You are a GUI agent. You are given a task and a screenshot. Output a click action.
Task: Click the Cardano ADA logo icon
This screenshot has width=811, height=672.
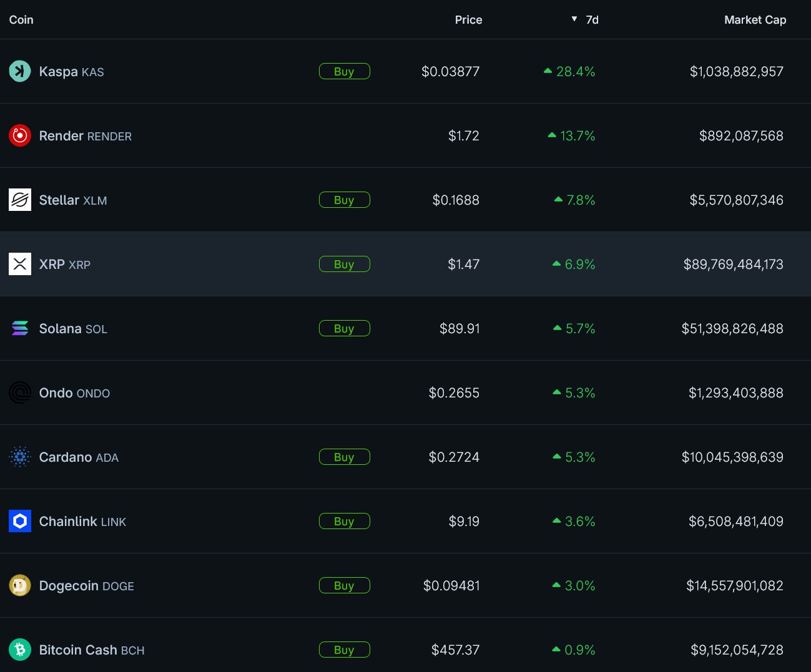(20, 457)
